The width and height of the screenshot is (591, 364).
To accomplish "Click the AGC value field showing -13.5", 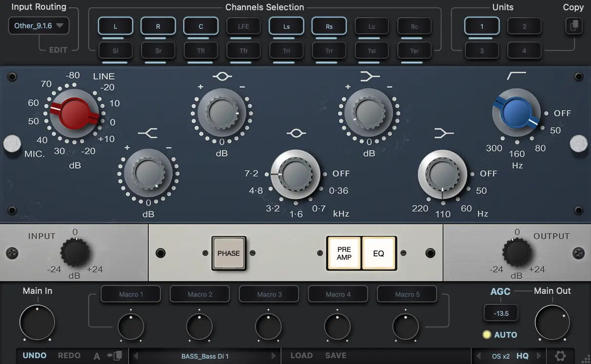I will click(x=501, y=313).
